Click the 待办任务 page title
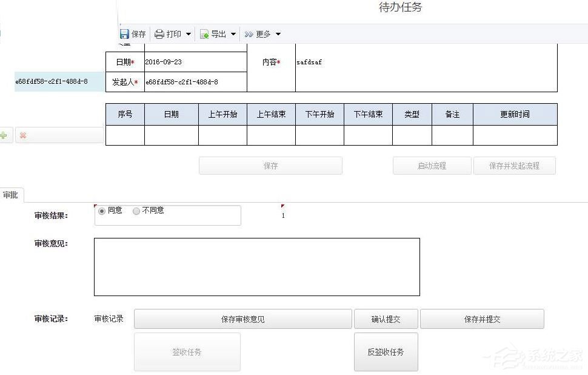The width and height of the screenshot is (588, 375). [401, 7]
